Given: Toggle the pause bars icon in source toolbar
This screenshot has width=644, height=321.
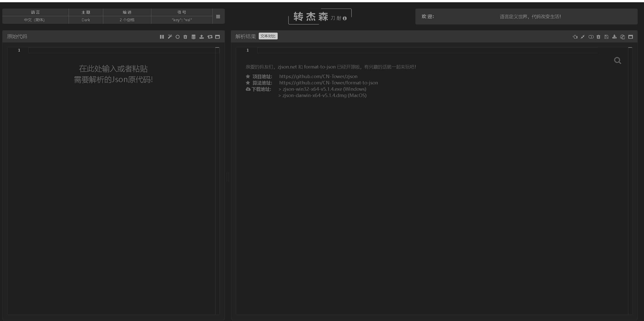Looking at the screenshot, I should [x=162, y=37].
